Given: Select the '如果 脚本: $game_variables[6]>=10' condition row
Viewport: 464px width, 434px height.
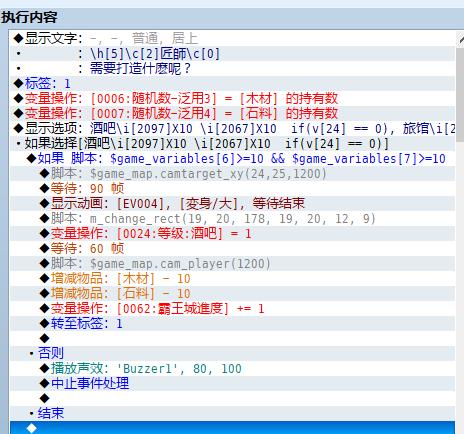Looking at the screenshot, I should click(232, 158).
